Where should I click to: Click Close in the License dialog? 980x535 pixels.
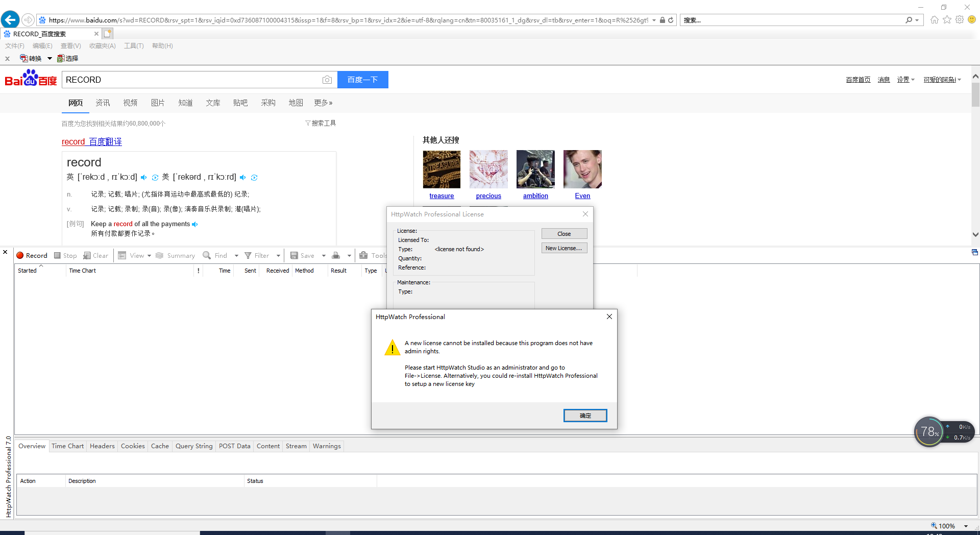564,234
